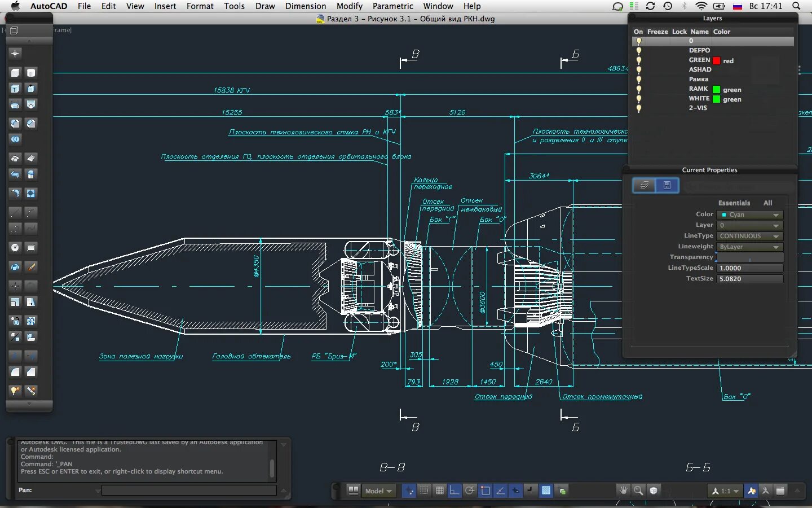The height and width of the screenshot is (508, 812).
Task: Click the Pan hand icon in status bar
Action: point(623,491)
